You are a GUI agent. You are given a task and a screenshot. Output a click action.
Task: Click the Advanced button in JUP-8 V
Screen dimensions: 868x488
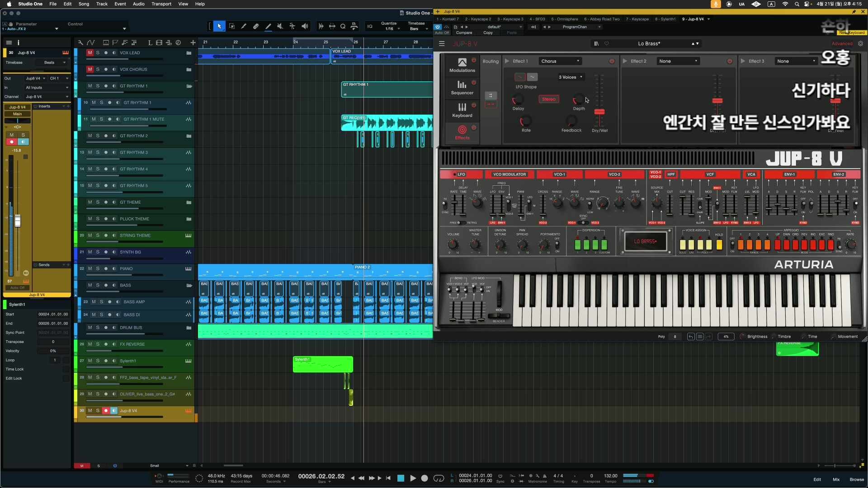tap(842, 44)
